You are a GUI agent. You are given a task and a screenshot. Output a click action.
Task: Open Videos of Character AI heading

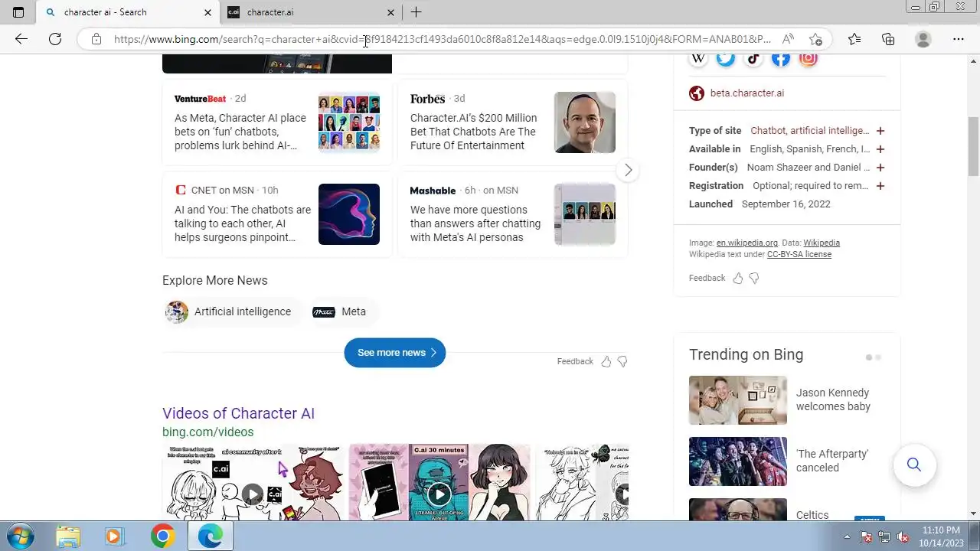[238, 413]
